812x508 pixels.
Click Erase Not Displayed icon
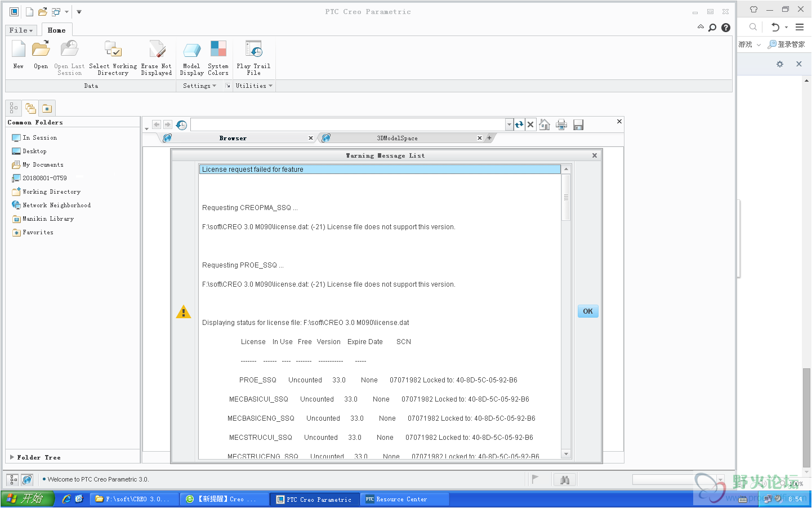click(157, 57)
